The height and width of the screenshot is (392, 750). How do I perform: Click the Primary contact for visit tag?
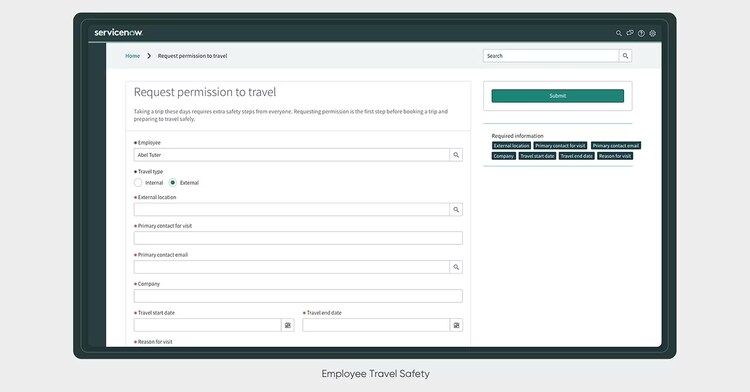560,145
